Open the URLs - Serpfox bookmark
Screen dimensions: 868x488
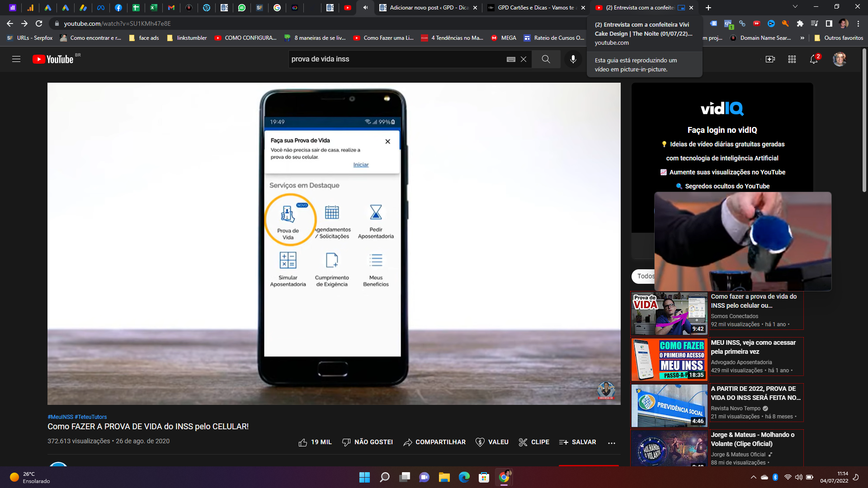(x=30, y=38)
